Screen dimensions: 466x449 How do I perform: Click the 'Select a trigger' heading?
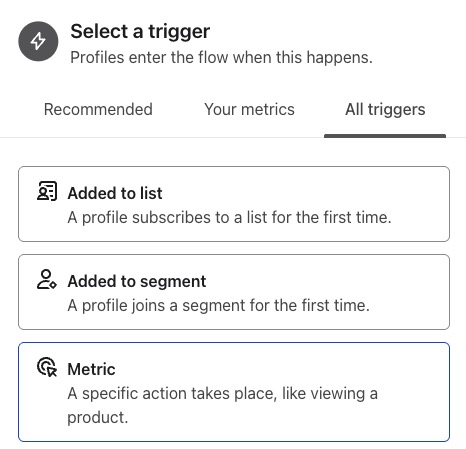[140, 32]
